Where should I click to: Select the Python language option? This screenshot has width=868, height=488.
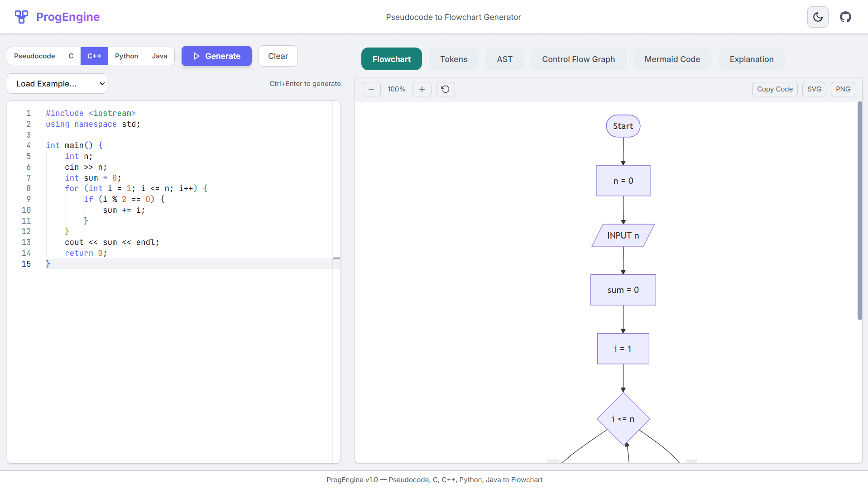[x=127, y=56]
